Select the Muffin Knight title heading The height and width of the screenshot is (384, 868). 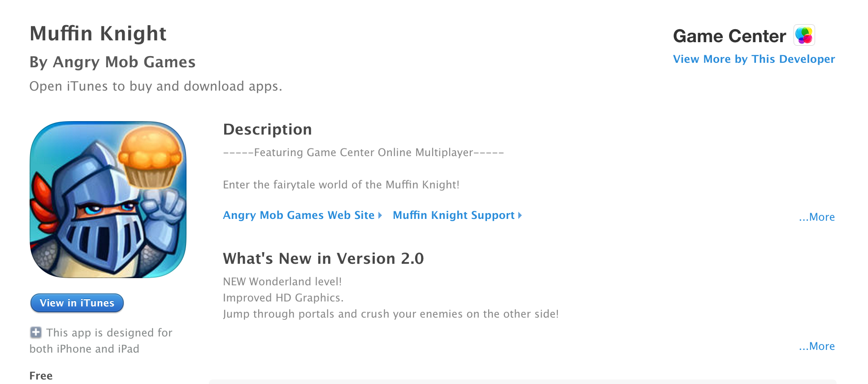click(98, 33)
